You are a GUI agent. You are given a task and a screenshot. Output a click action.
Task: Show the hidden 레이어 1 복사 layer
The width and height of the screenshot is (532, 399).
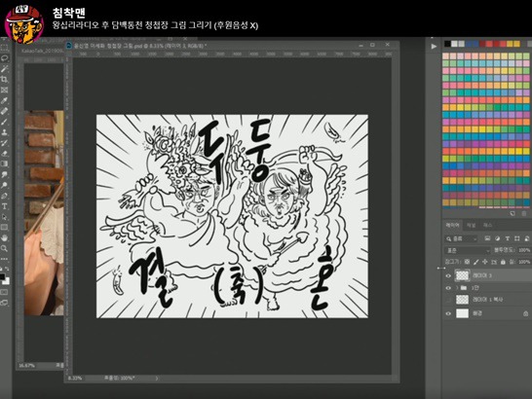448,300
